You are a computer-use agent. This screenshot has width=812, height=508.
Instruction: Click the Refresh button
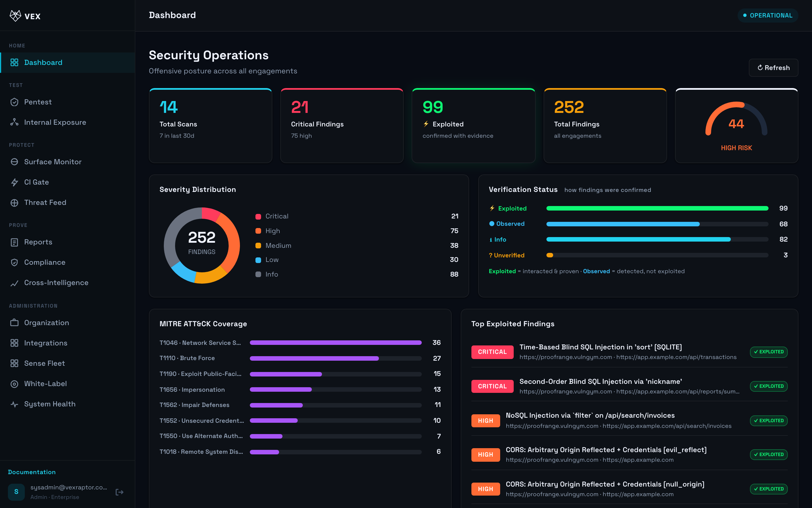773,68
